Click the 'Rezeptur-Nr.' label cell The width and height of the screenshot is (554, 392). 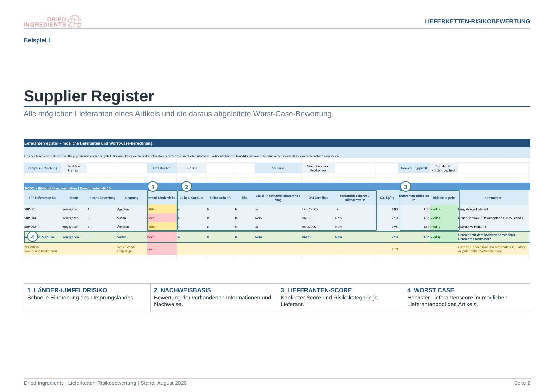tap(161, 168)
